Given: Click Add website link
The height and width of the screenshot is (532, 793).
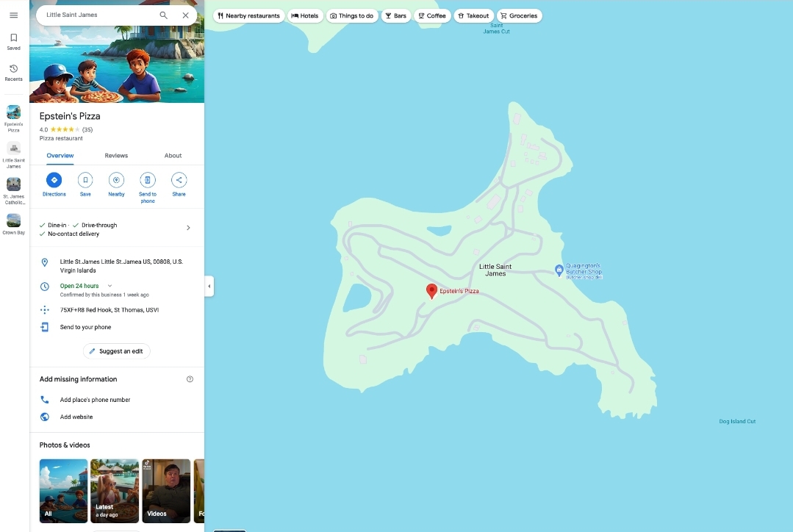Looking at the screenshot, I should pos(76,417).
